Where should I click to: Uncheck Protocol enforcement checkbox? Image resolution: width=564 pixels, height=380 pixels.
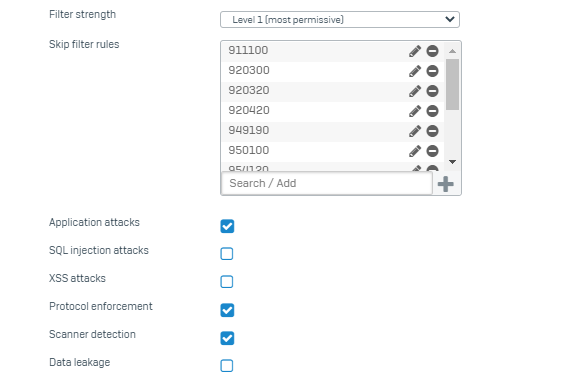click(x=227, y=310)
